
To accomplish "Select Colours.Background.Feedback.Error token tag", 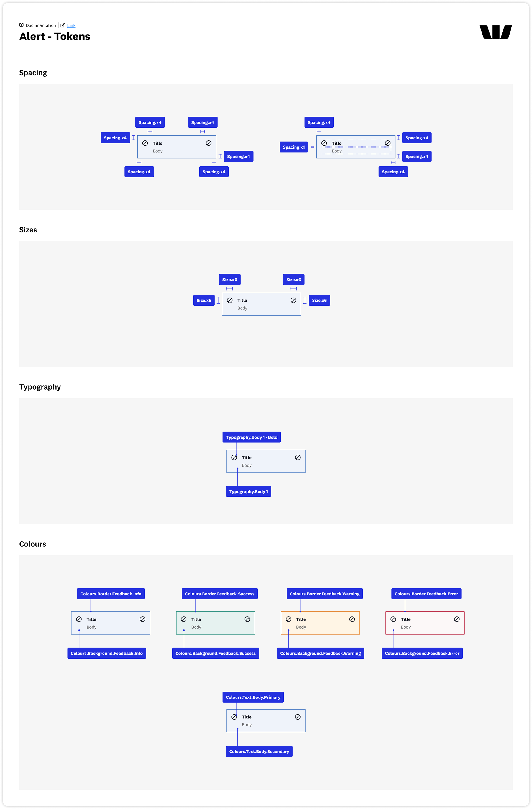I will pyautogui.click(x=422, y=653).
